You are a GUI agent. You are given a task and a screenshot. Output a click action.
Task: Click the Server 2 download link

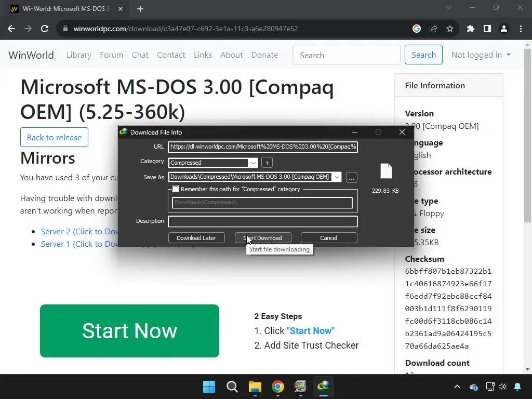79,231
